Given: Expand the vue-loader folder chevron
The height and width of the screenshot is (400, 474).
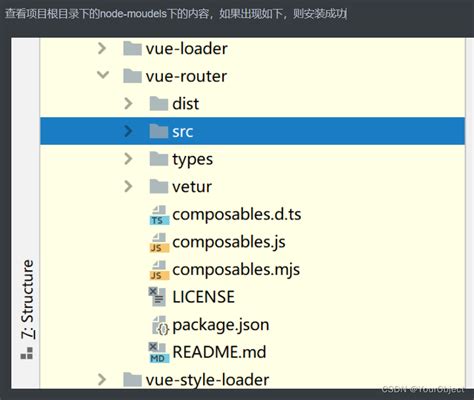Looking at the screenshot, I should [x=102, y=48].
